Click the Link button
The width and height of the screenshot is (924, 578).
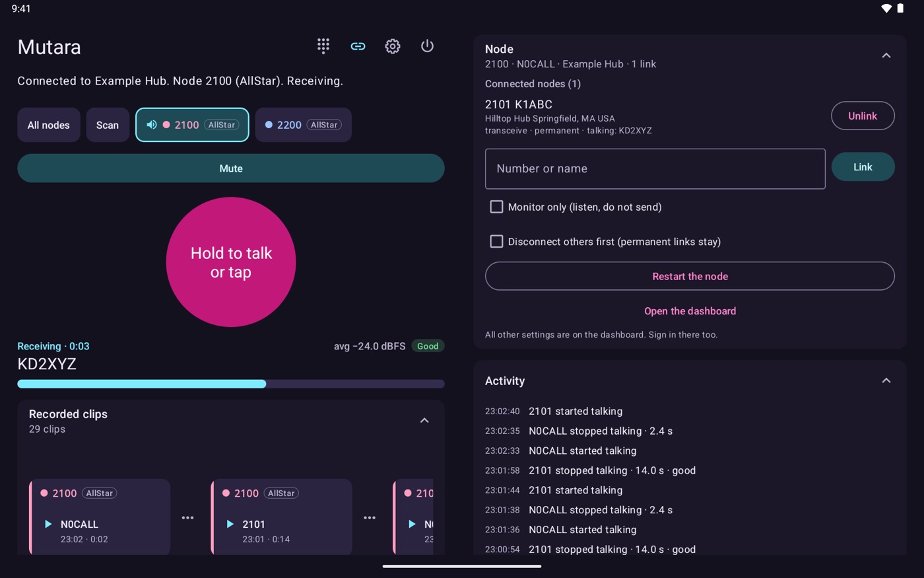coord(863,167)
